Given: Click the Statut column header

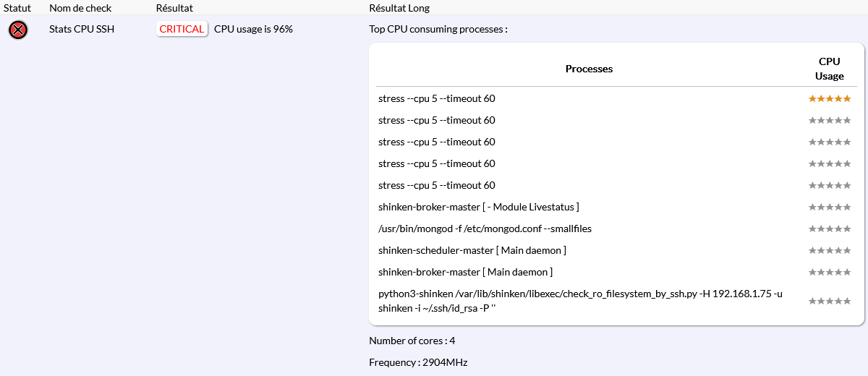Looking at the screenshot, I should (17, 7).
